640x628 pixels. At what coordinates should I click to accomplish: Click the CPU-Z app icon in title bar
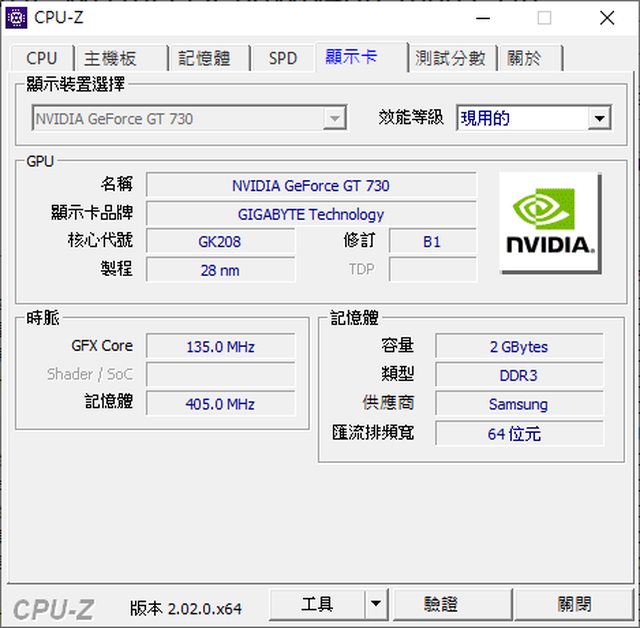(17, 17)
